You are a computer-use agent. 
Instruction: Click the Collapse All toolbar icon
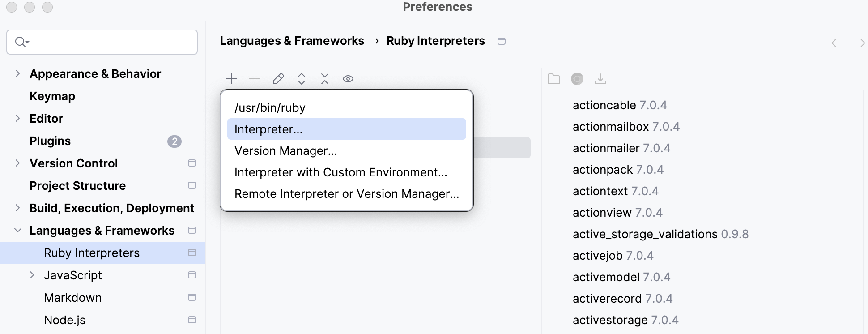tap(325, 79)
